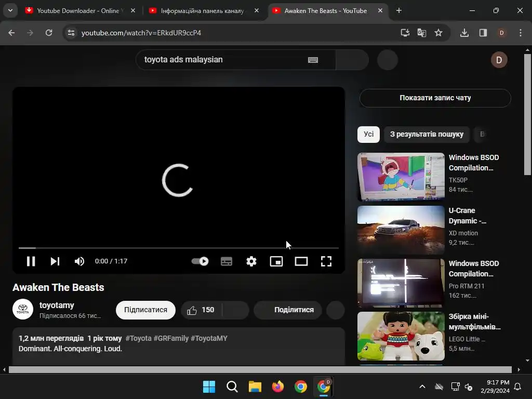Click the Підписатися subscribe button

145,310
